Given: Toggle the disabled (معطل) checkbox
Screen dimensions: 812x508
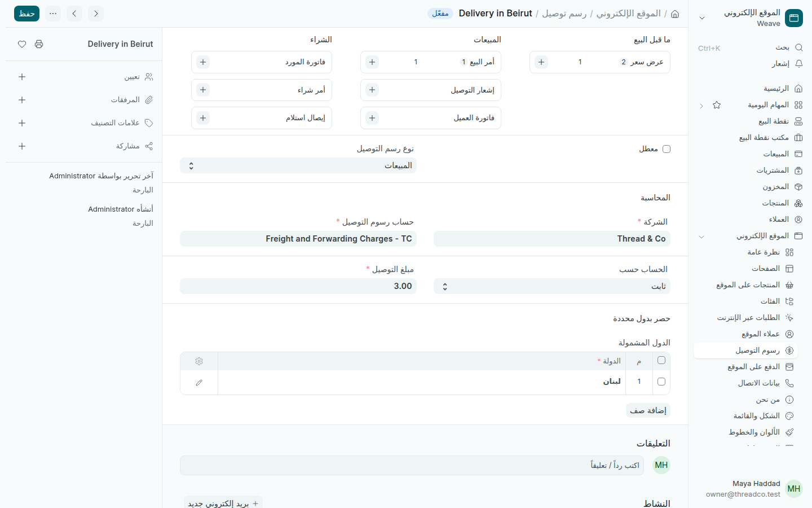Looking at the screenshot, I should click(x=667, y=149).
